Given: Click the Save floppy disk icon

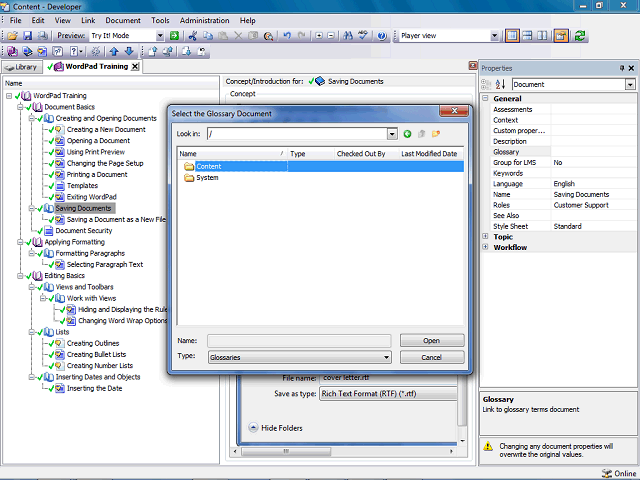Looking at the screenshot, I should tap(27, 36).
